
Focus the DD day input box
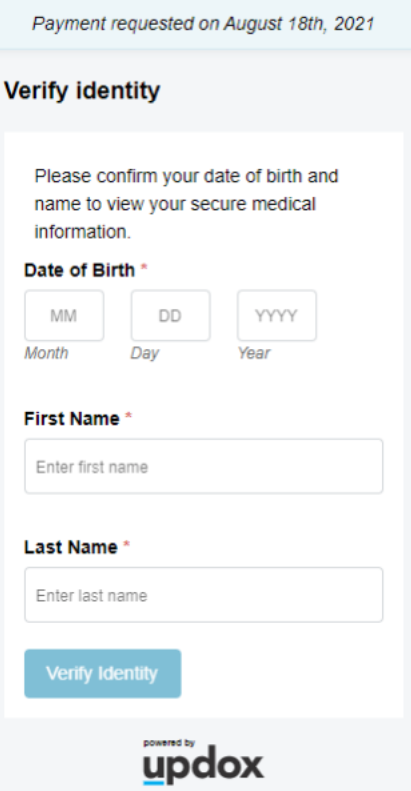170,316
